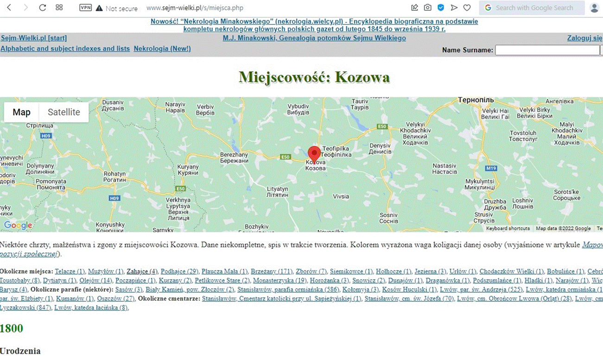Open Nekrologia (New!) menu link
The image size is (603, 364).
click(162, 49)
